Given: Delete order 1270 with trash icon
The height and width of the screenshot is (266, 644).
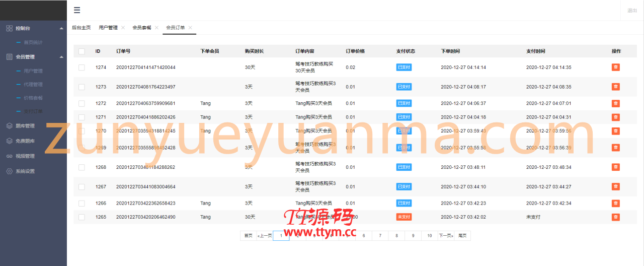Looking at the screenshot, I should (616, 130).
